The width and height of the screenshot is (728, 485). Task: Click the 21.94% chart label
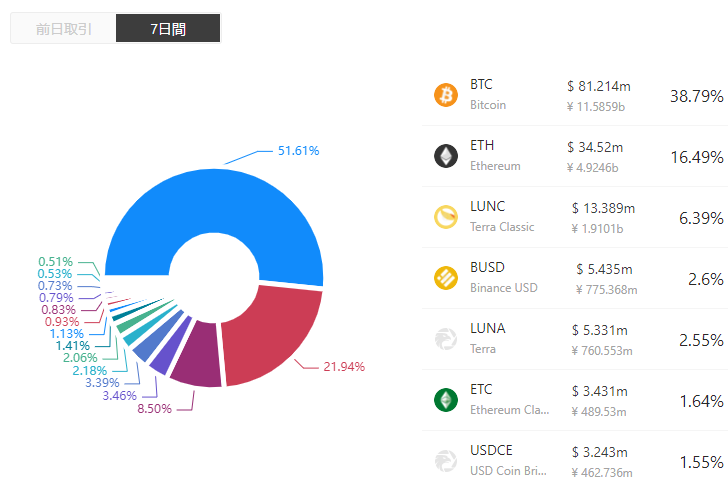click(344, 367)
